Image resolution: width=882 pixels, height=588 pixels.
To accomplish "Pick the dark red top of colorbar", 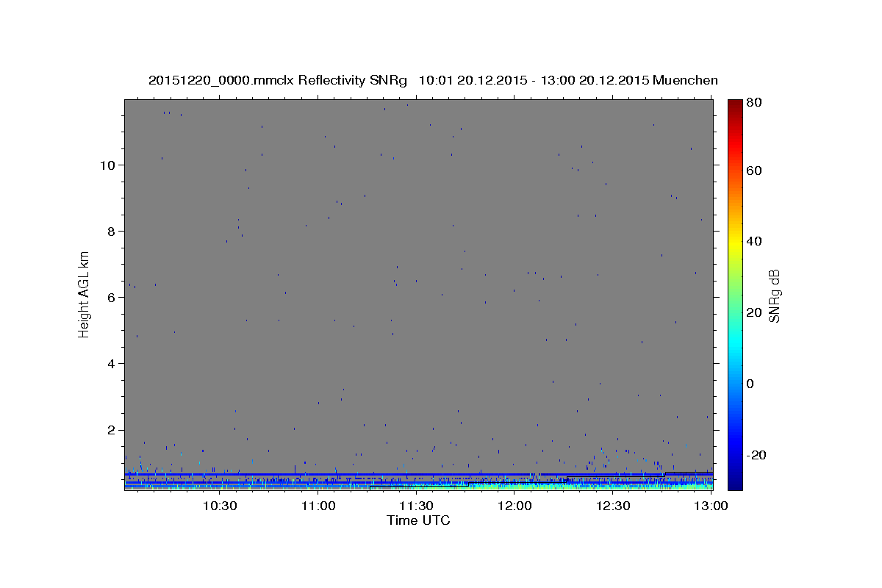I will [735, 104].
